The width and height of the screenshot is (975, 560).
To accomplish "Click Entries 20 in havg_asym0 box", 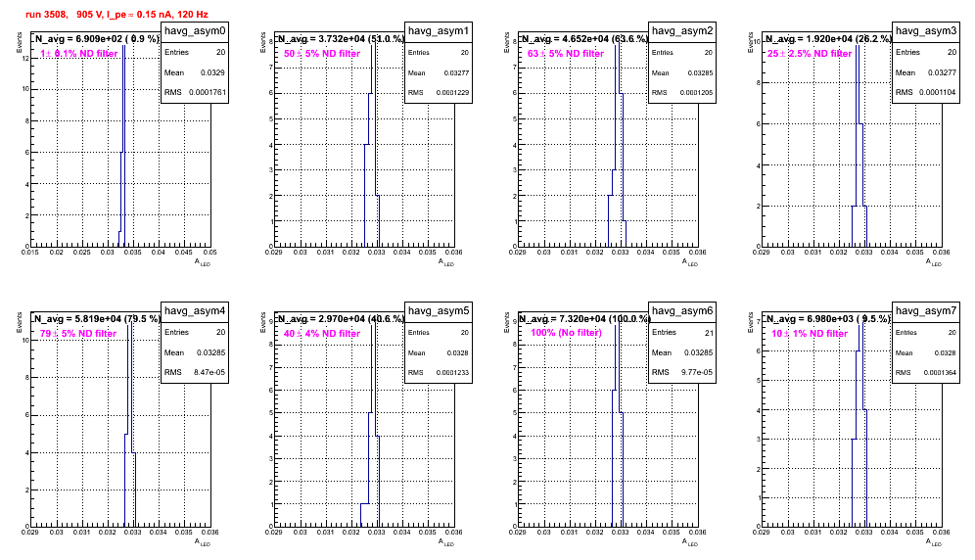I will [x=195, y=52].
